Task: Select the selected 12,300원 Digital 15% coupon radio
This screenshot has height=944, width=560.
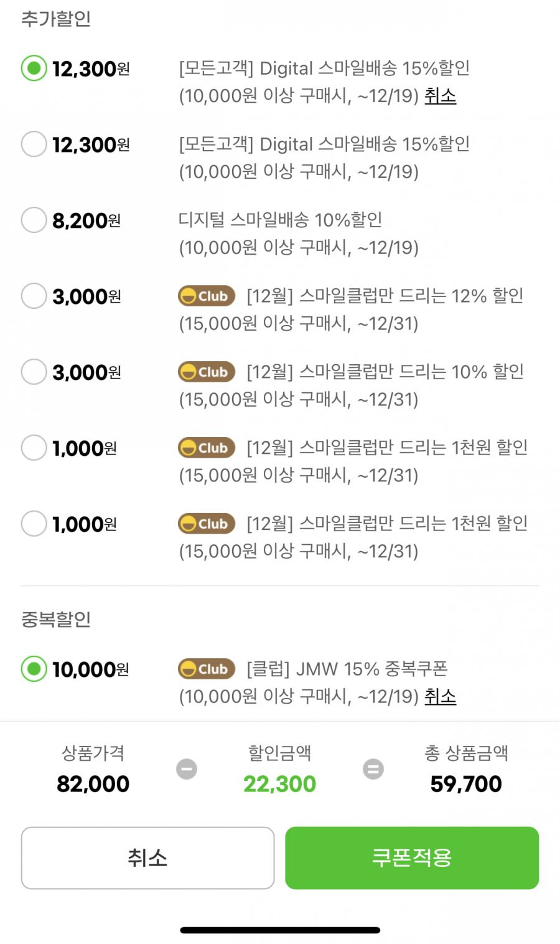Action: pos(34,68)
